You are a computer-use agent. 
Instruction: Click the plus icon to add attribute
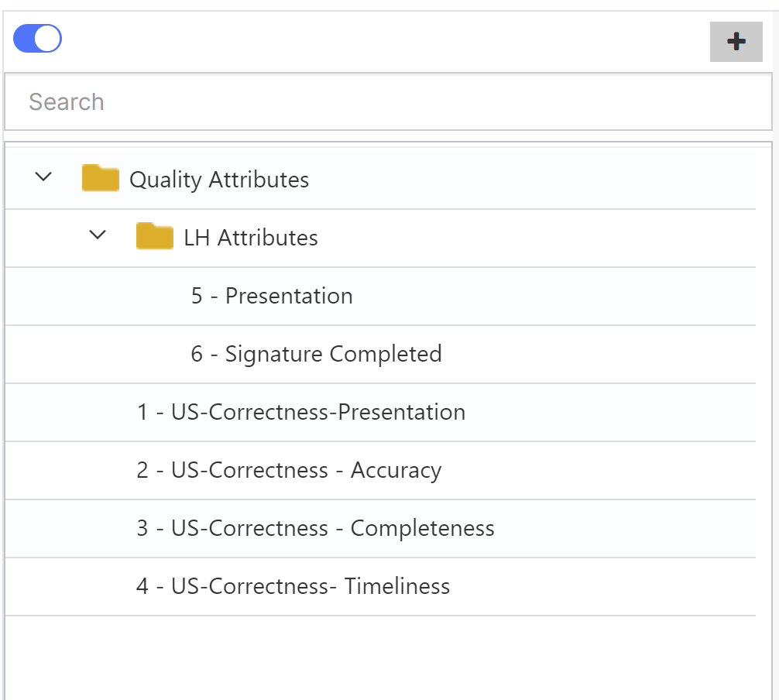click(736, 42)
